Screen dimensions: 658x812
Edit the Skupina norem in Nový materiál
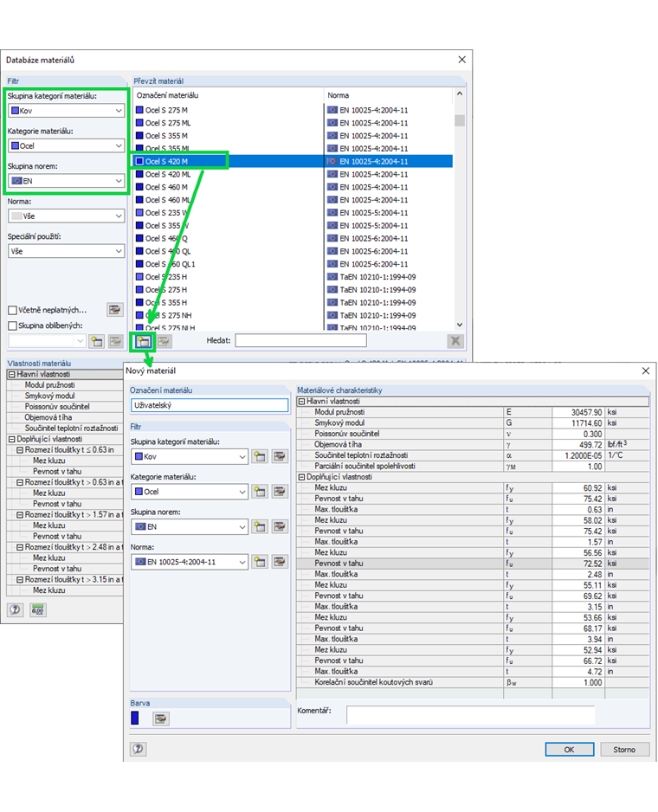tap(280, 526)
